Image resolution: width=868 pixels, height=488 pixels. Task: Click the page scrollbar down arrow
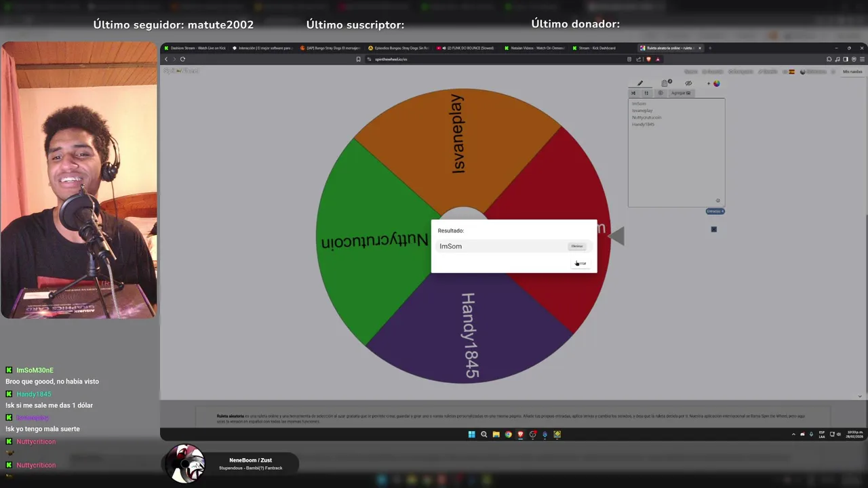coord(860,396)
